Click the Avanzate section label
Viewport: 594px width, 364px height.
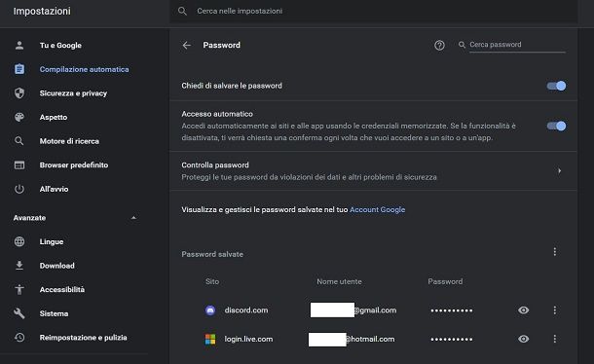click(29, 218)
